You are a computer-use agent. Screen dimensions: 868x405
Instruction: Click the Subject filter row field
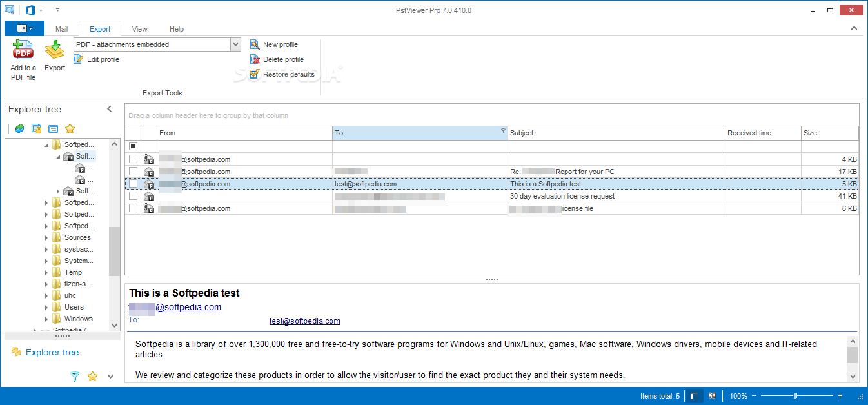click(616, 146)
